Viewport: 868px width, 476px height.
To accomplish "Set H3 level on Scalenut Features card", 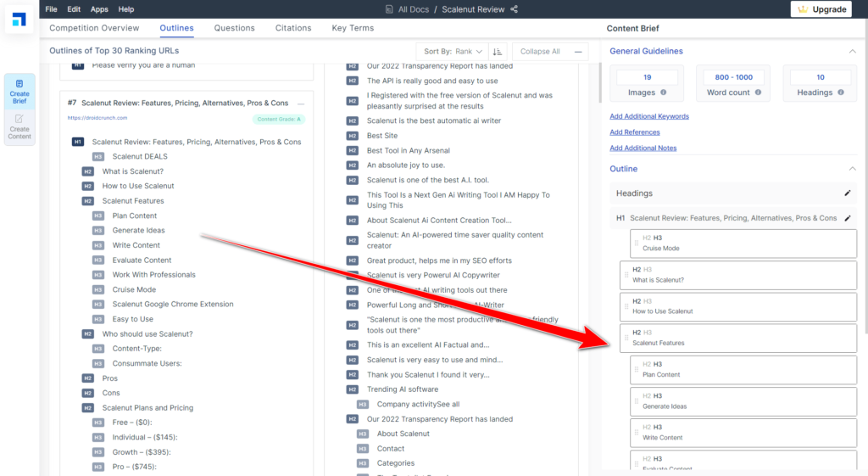I will (647, 333).
